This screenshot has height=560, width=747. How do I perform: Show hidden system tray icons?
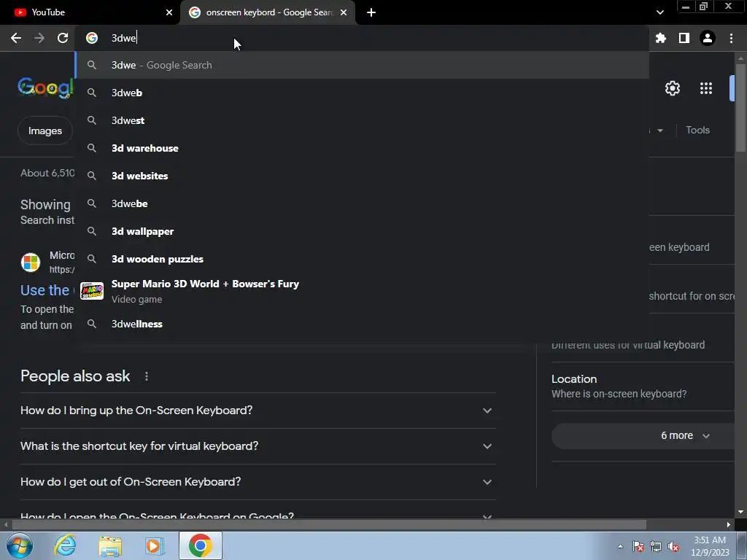620,547
